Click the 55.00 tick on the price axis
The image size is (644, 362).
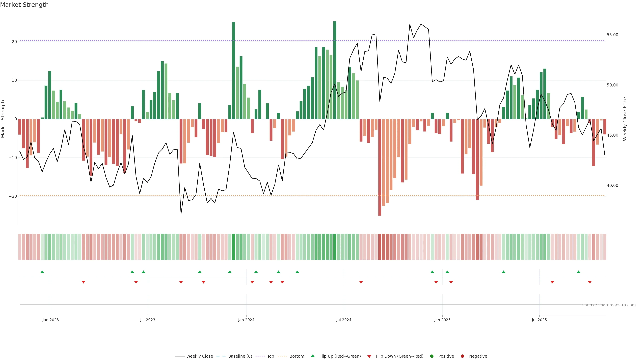click(612, 35)
